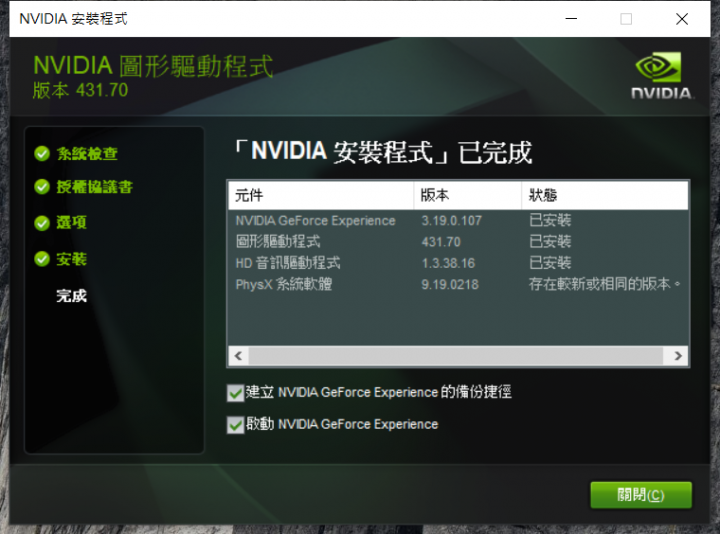Click the 系統檢查 step label
The width and height of the screenshot is (720, 534).
coord(87,154)
